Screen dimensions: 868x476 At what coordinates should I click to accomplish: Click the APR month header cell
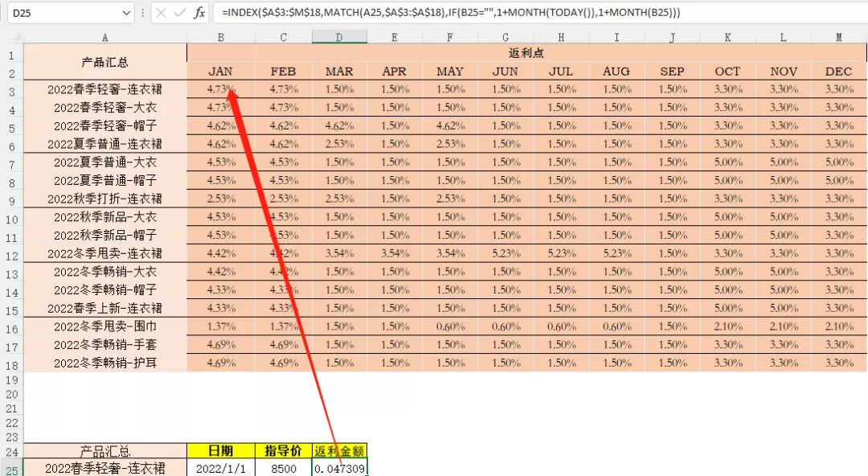pos(394,72)
